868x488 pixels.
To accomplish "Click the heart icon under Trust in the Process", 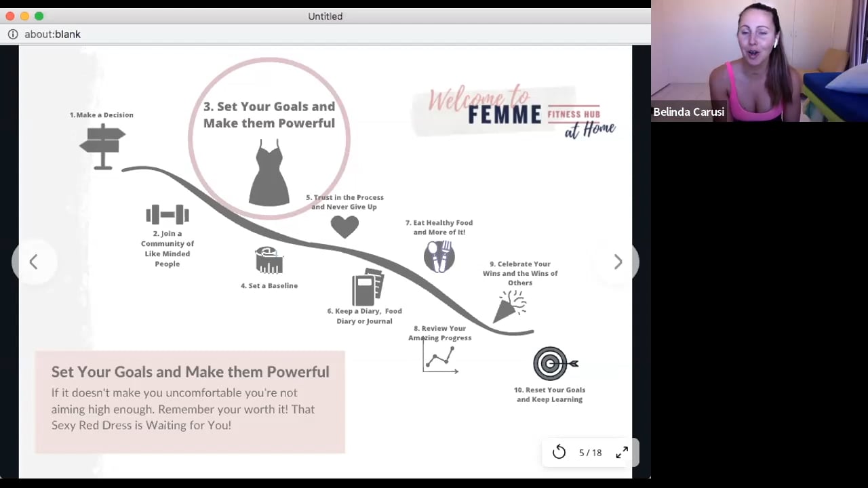I will 344,226.
